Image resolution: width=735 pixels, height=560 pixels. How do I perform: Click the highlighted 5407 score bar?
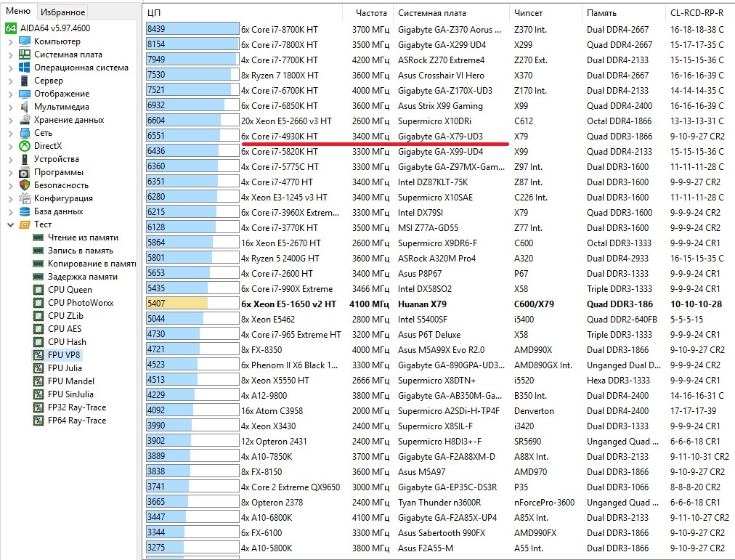click(x=192, y=304)
